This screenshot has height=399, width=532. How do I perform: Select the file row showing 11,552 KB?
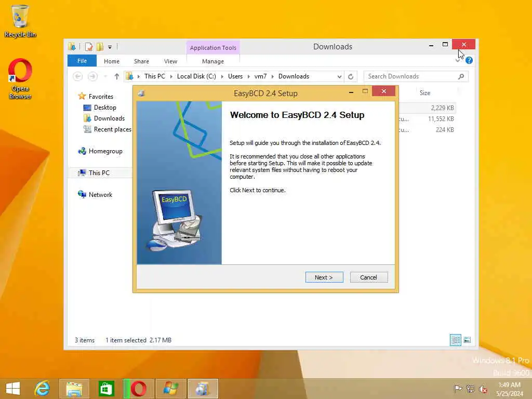(427, 119)
